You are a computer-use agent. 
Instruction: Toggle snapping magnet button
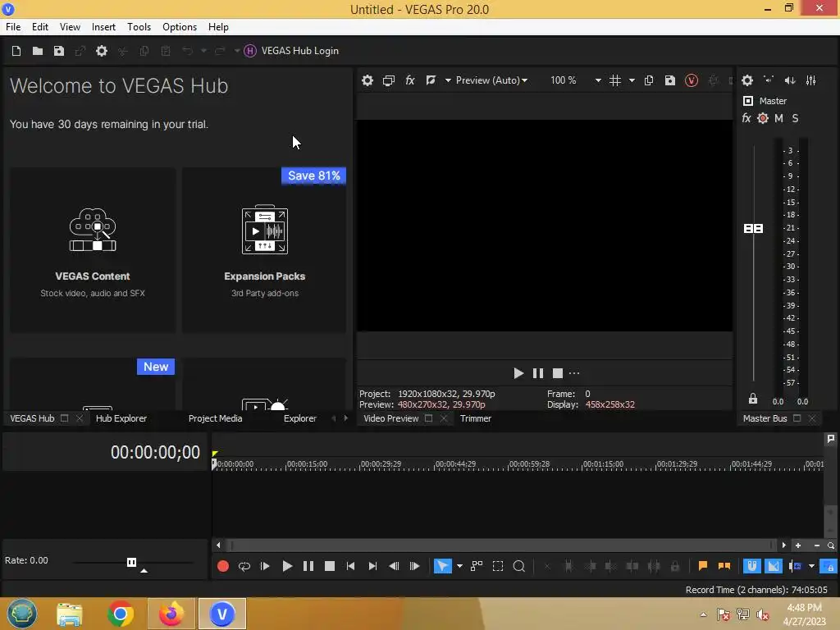point(751,566)
